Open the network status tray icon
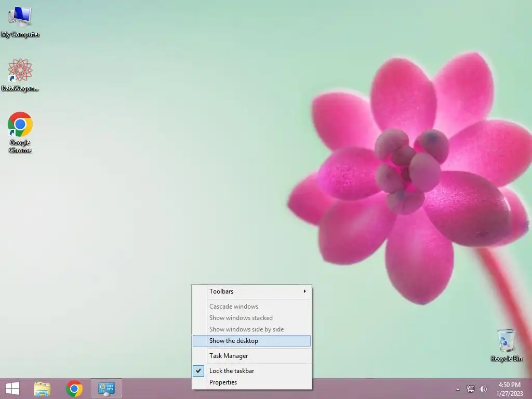The width and height of the screenshot is (532, 399). pos(471,389)
